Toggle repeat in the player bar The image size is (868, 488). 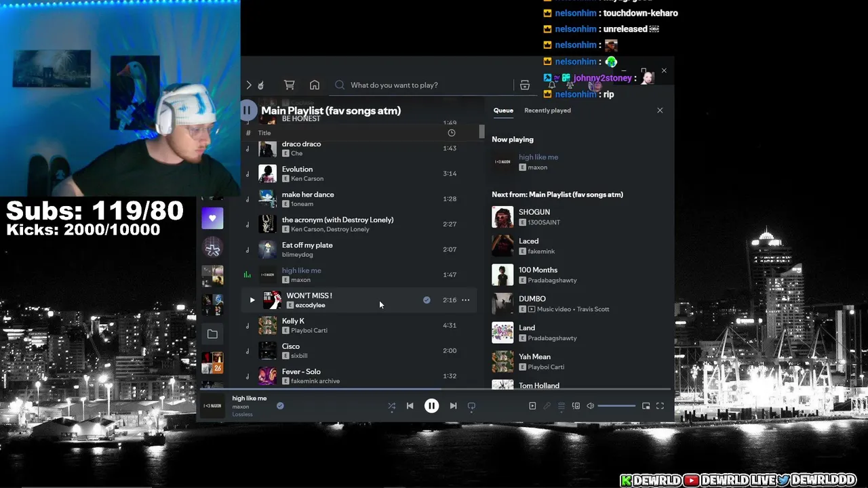471,406
